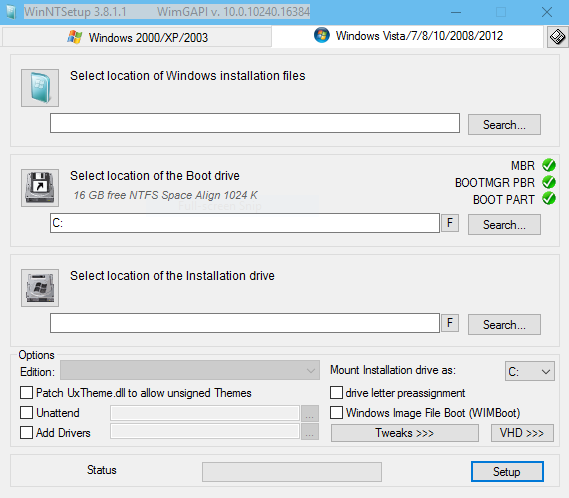Toggle the Add Drivers checkbox

(26, 433)
